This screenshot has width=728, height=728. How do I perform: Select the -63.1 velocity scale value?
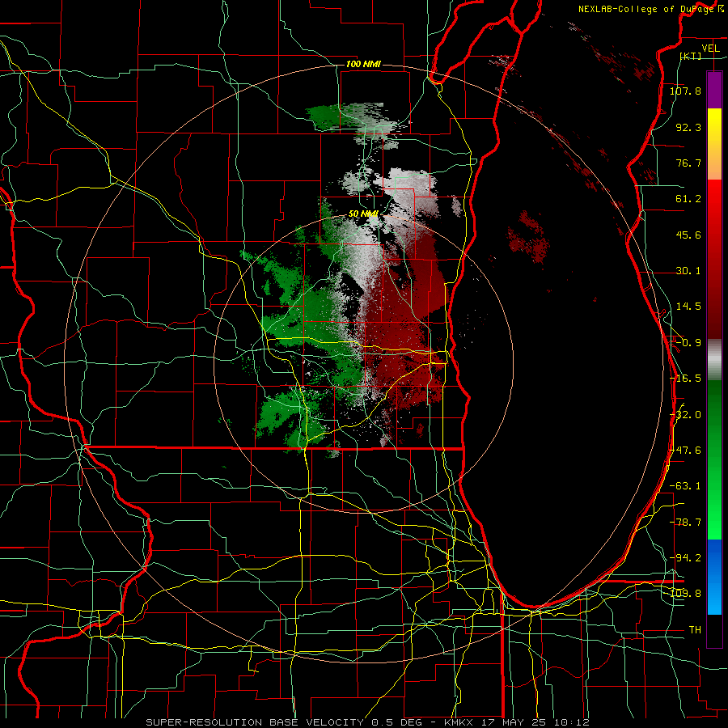(685, 486)
